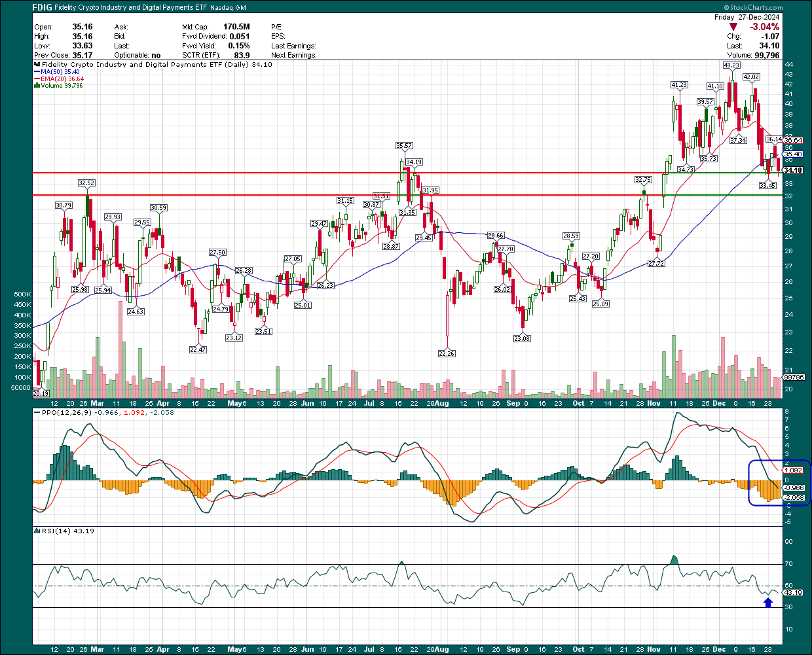Click the blue 35.40 axis price tag
Viewport: 812px width, 655px height.
(x=793, y=154)
